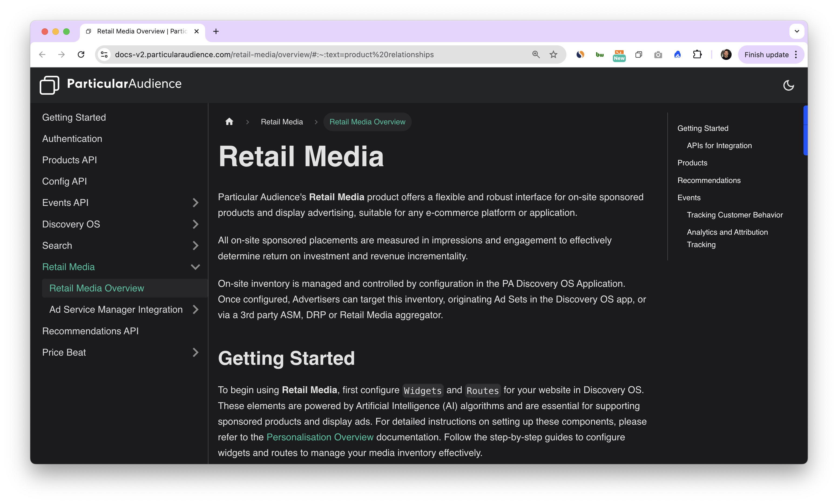This screenshot has width=838, height=504.
Task: Jump to Tracking Customer Behavior section
Action: click(x=735, y=215)
